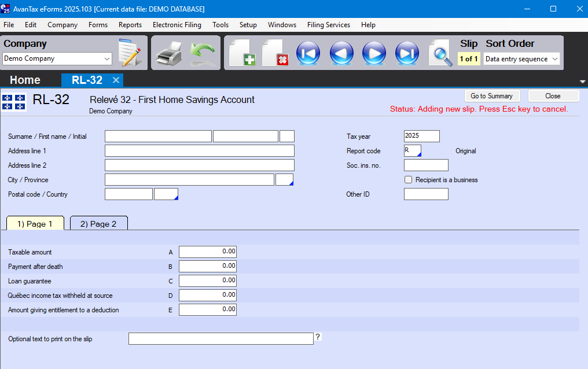Click the edit company notepad icon
Image resolution: width=588 pixels, height=369 pixels.
pyautogui.click(x=130, y=53)
